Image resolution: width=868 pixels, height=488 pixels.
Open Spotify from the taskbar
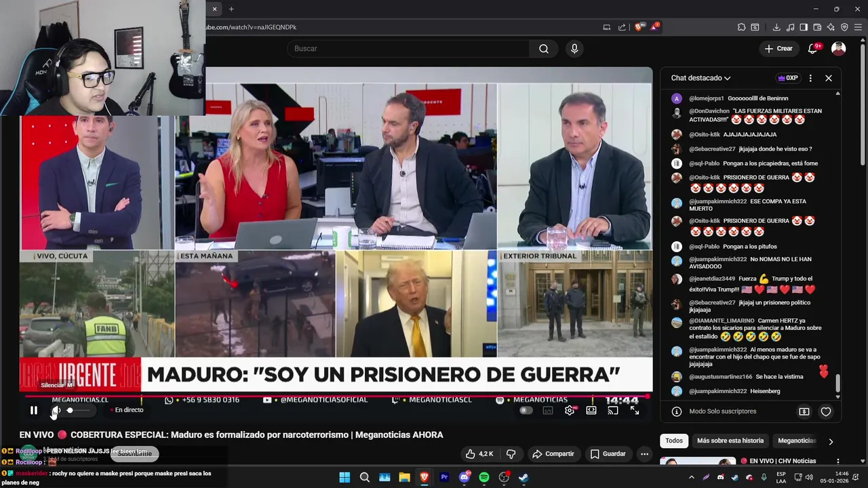[484, 477]
